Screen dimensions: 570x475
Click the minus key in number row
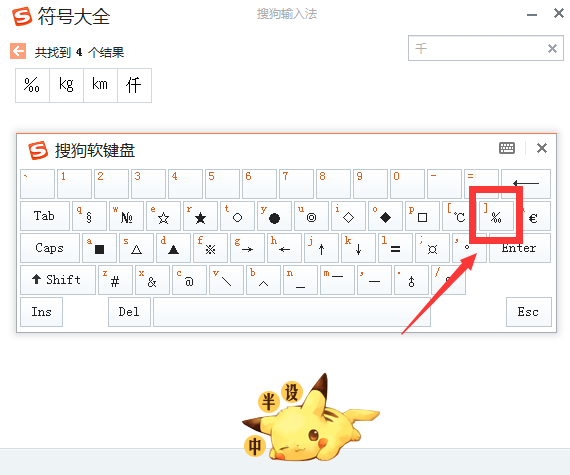[x=445, y=184]
